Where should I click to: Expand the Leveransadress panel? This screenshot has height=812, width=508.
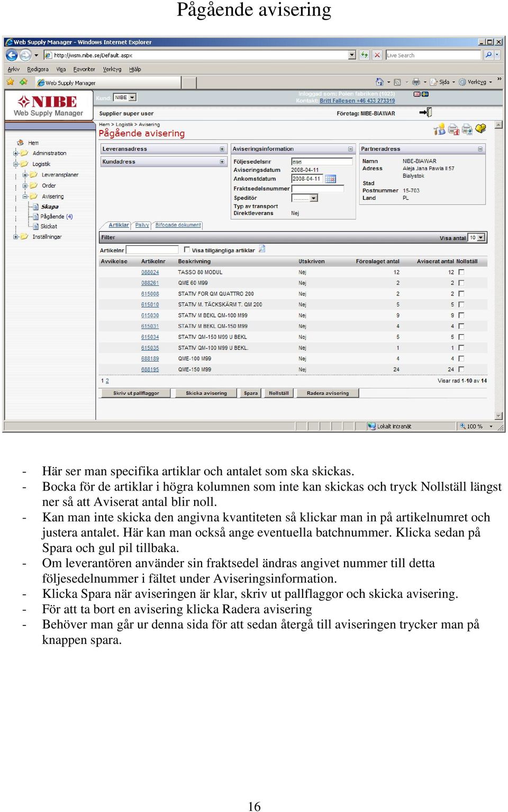[x=222, y=149]
